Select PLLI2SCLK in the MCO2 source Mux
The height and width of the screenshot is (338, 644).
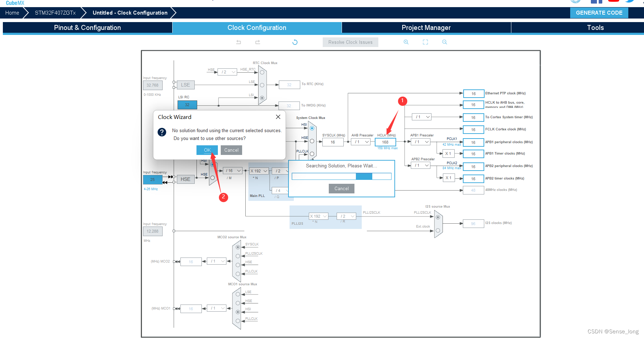tap(238, 256)
